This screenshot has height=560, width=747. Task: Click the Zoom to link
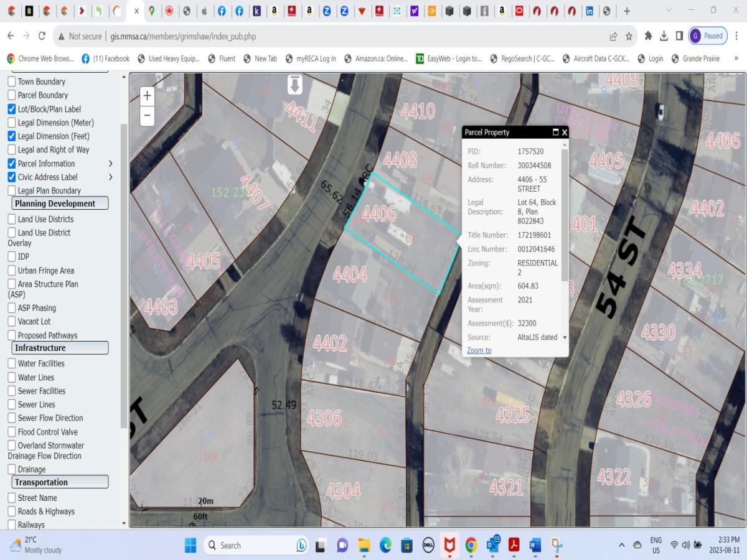[x=479, y=350]
